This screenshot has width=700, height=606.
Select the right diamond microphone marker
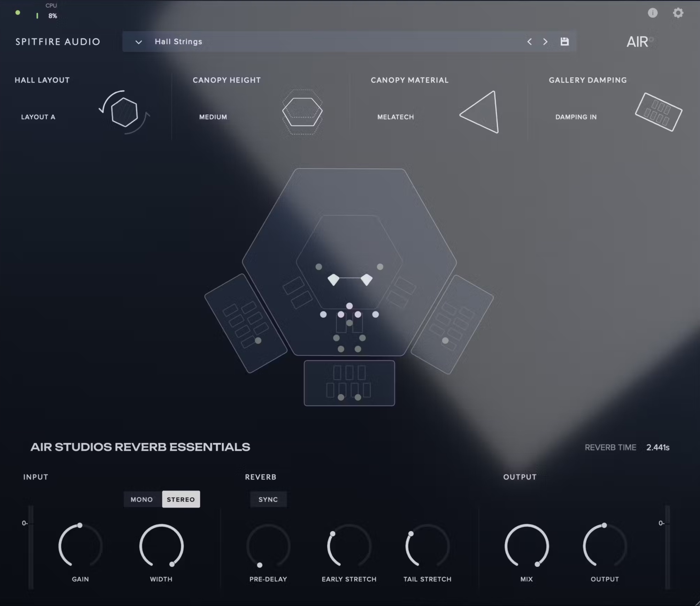[x=367, y=280]
